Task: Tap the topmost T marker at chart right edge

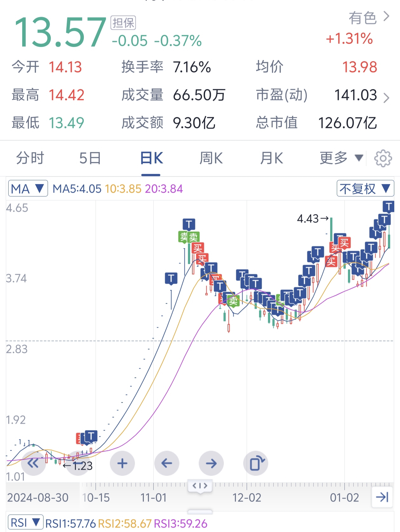Action: coord(388,207)
